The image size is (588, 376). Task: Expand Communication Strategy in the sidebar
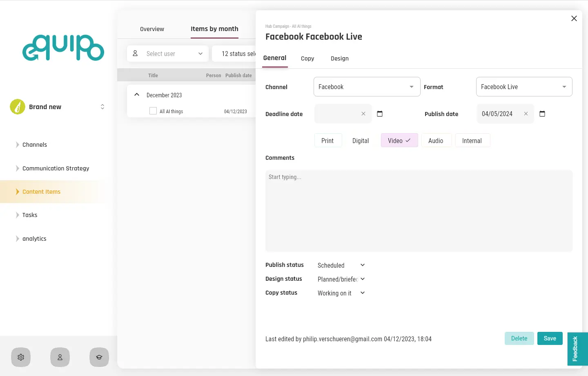tap(17, 168)
